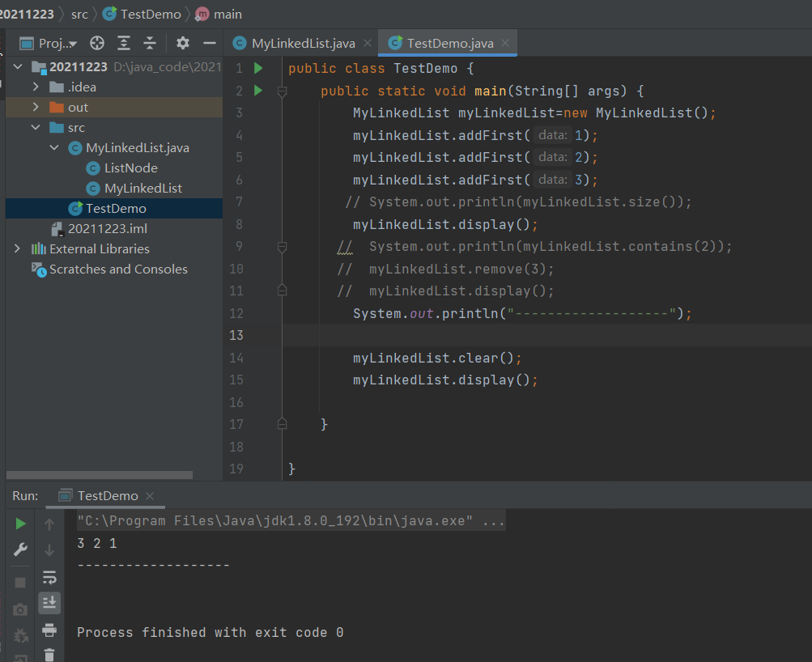Select TestDemo in the project tree
This screenshot has height=662, width=812.
[x=114, y=209]
